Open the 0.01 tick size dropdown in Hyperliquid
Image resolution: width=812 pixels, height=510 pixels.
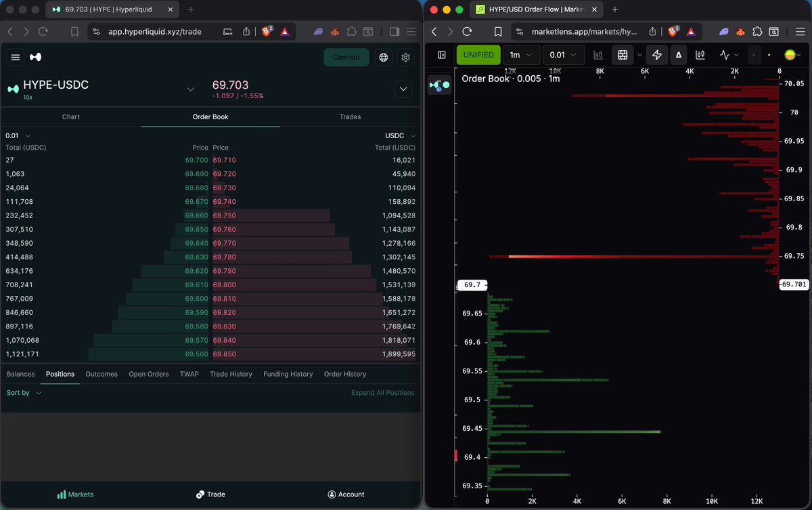pyautogui.click(x=18, y=135)
